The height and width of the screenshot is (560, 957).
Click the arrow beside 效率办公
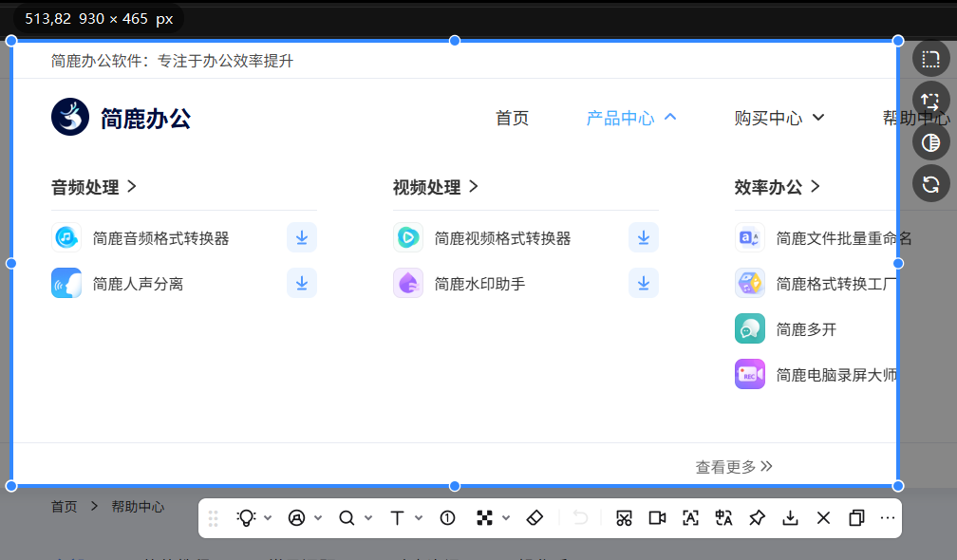tap(816, 187)
